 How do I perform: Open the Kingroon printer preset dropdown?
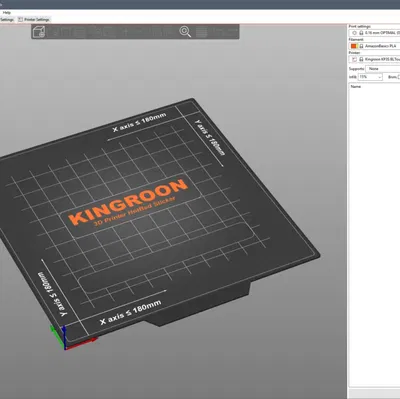pos(374,59)
